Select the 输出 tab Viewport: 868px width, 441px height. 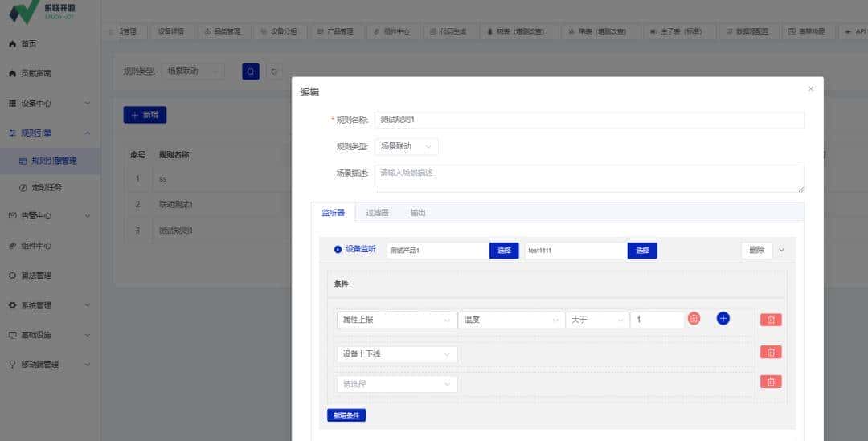point(418,213)
